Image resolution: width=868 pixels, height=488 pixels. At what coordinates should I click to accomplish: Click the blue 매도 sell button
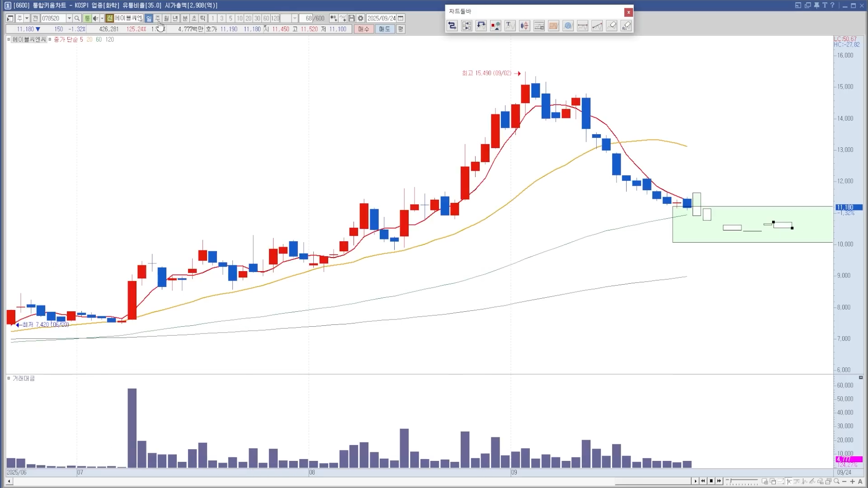point(384,29)
